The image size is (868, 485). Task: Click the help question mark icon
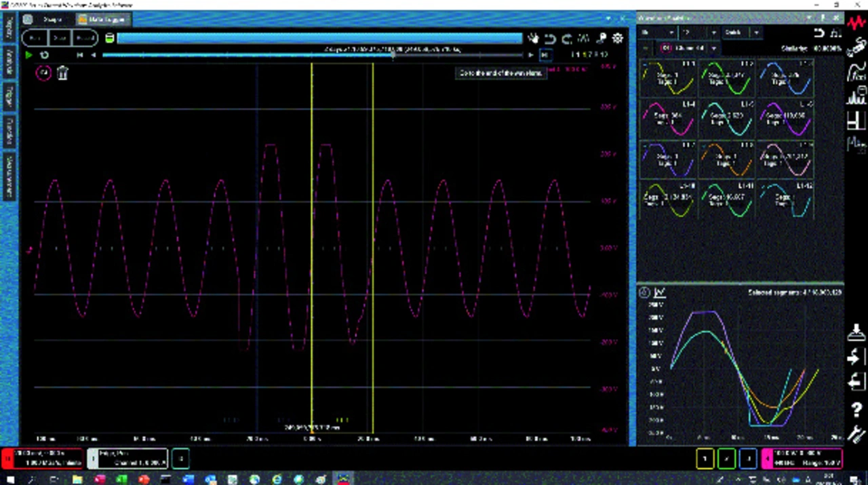point(856,410)
